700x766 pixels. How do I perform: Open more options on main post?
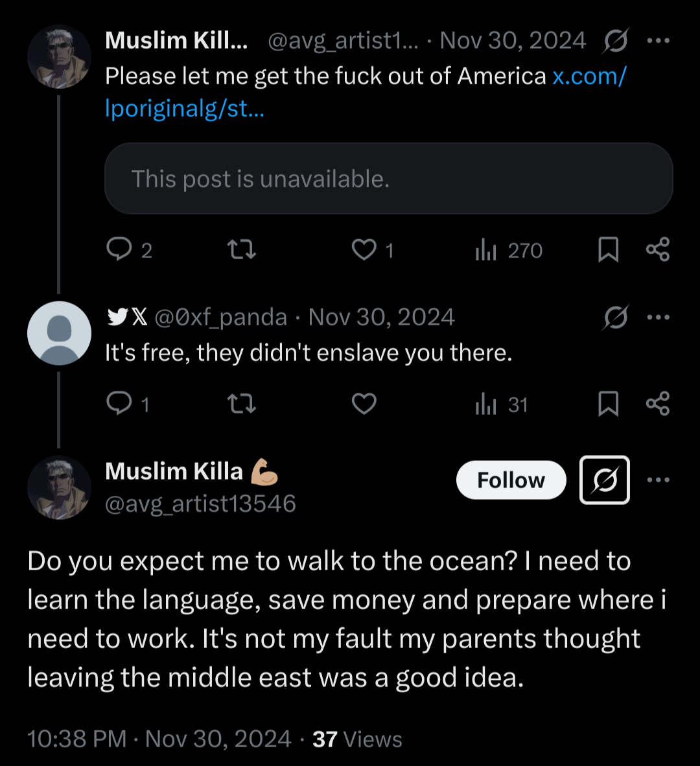coord(658,480)
